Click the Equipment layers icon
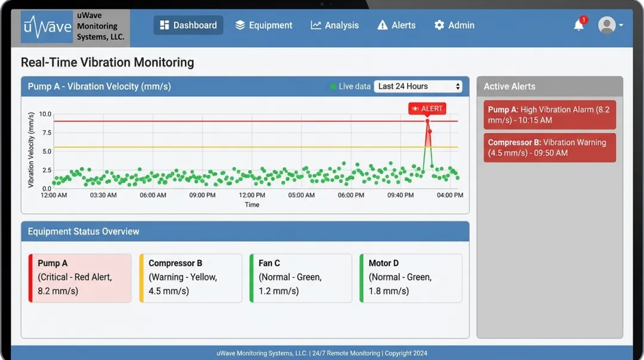644x360 pixels. tap(240, 25)
